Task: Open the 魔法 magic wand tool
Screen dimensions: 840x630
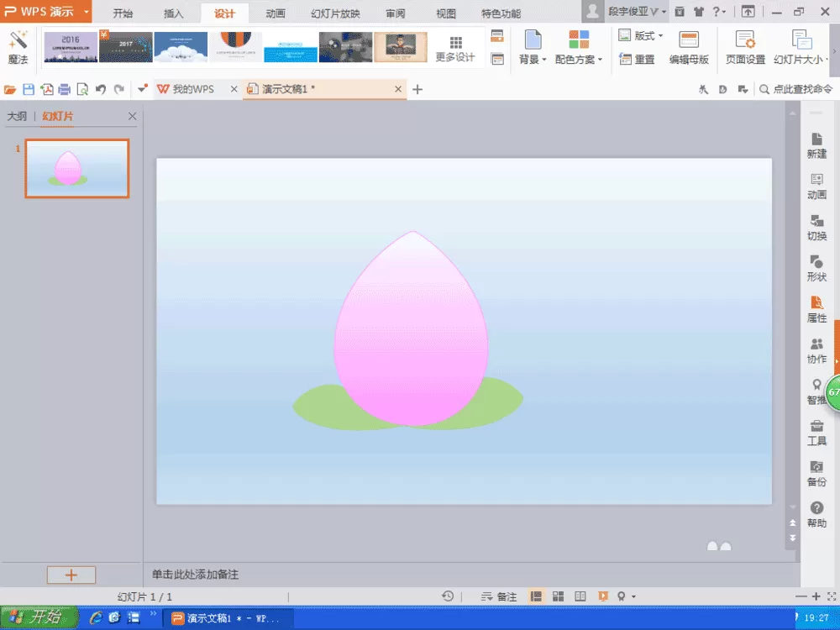Action: tap(18, 47)
